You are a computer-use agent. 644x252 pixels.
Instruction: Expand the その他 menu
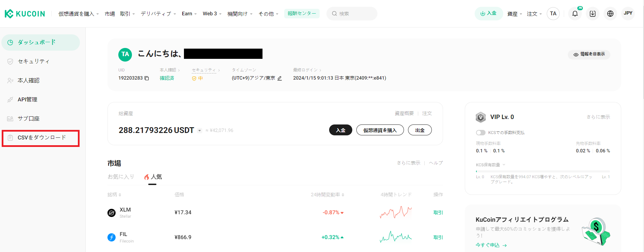click(x=268, y=14)
